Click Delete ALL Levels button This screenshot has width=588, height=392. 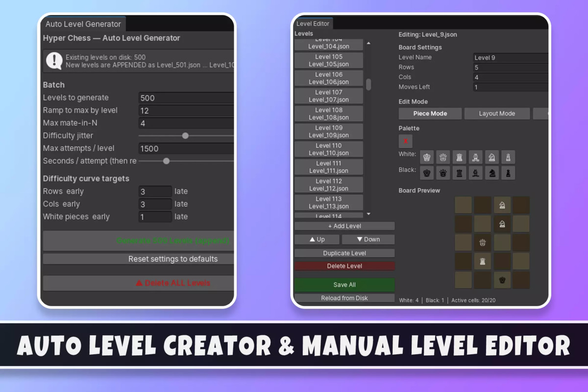(x=139, y=283)
